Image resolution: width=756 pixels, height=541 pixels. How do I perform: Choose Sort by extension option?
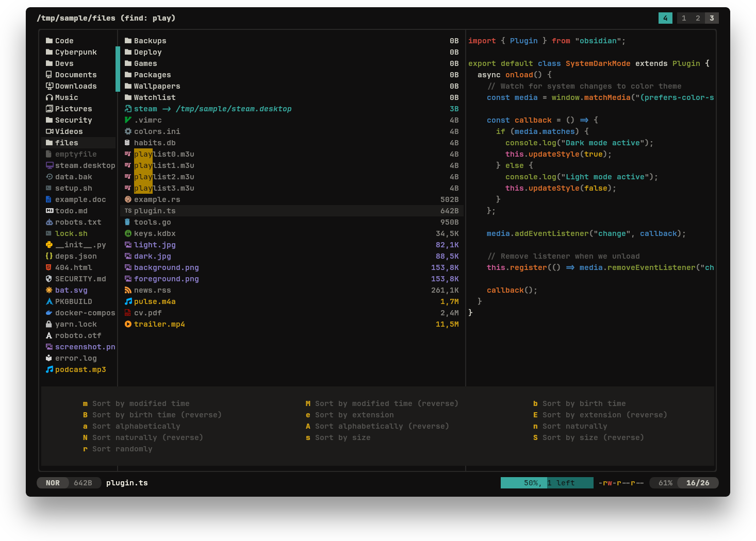(x=354, y=415)
